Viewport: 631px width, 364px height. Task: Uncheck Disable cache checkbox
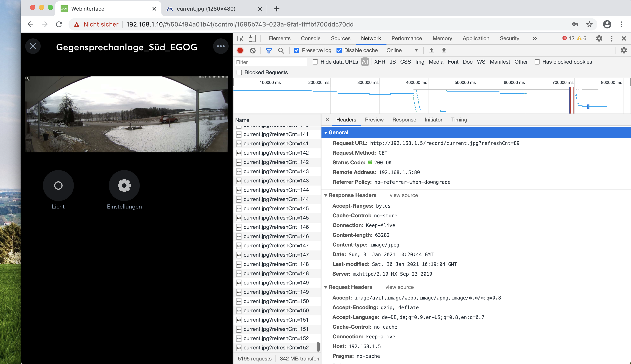[x=339, y=51]
